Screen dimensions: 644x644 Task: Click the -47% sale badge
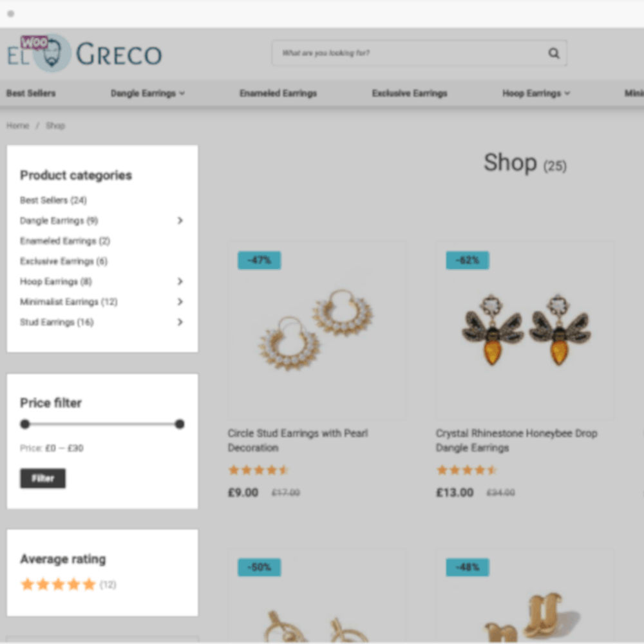tap(259, 260)
